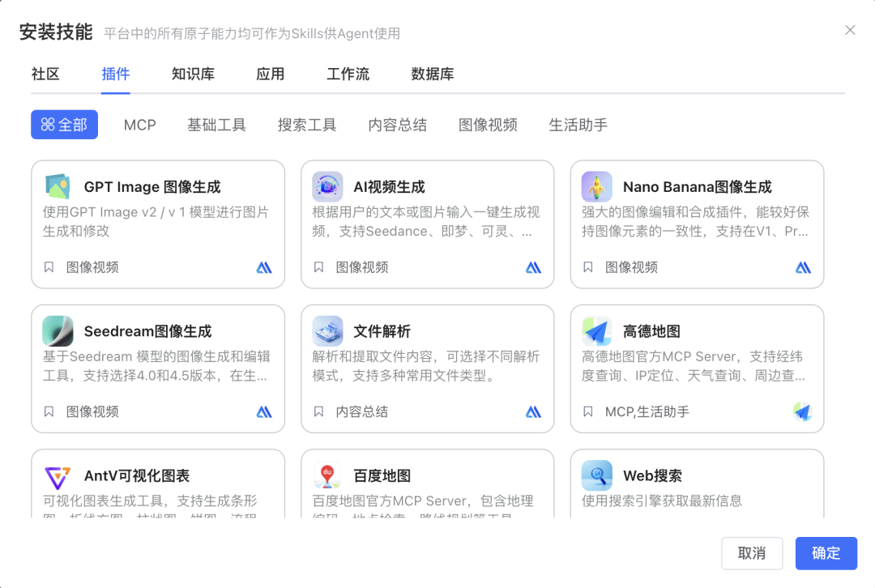Filter plugins by 搜索工具
This screenshot has width=875, height=588.
point(307,125)
